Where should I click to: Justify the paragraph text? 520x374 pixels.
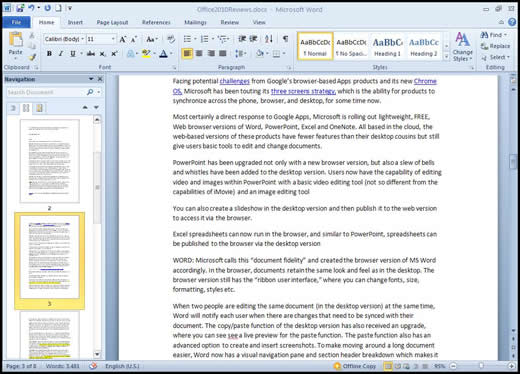(x=223, y=53)
